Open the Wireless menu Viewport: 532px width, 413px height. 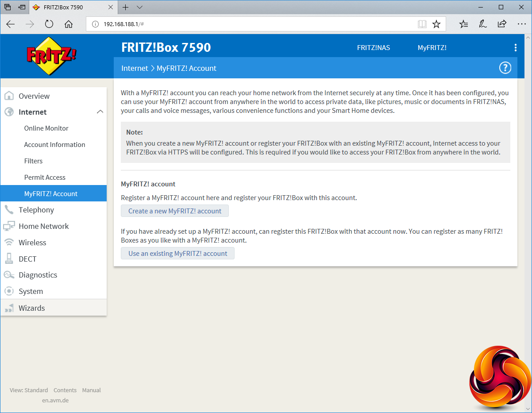click(x=54, y=243)
